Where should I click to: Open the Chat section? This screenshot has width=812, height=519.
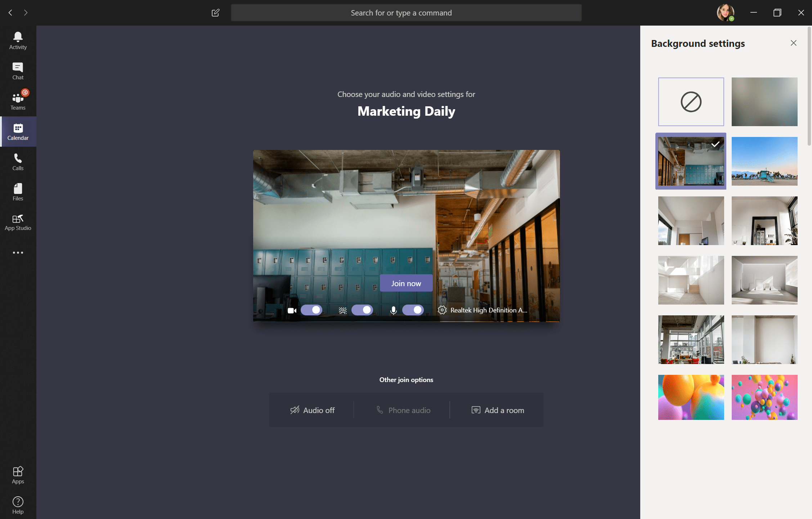(18, 71)
